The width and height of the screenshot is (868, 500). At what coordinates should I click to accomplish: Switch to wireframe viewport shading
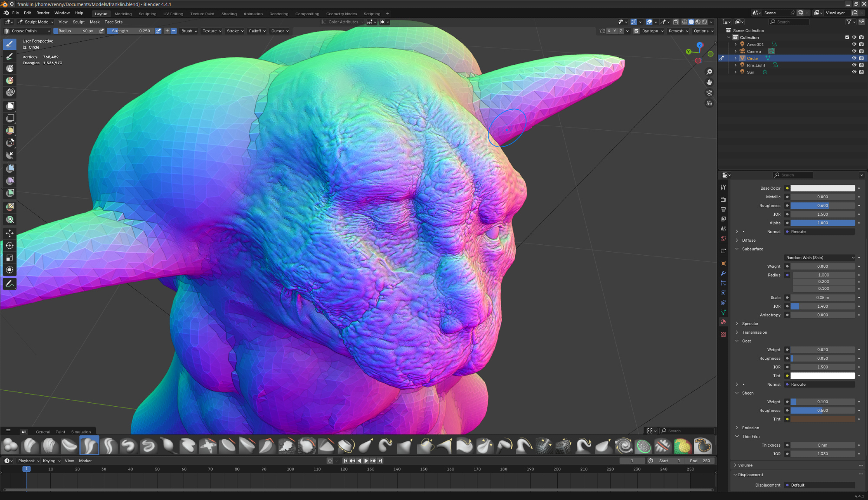point(684,22)
